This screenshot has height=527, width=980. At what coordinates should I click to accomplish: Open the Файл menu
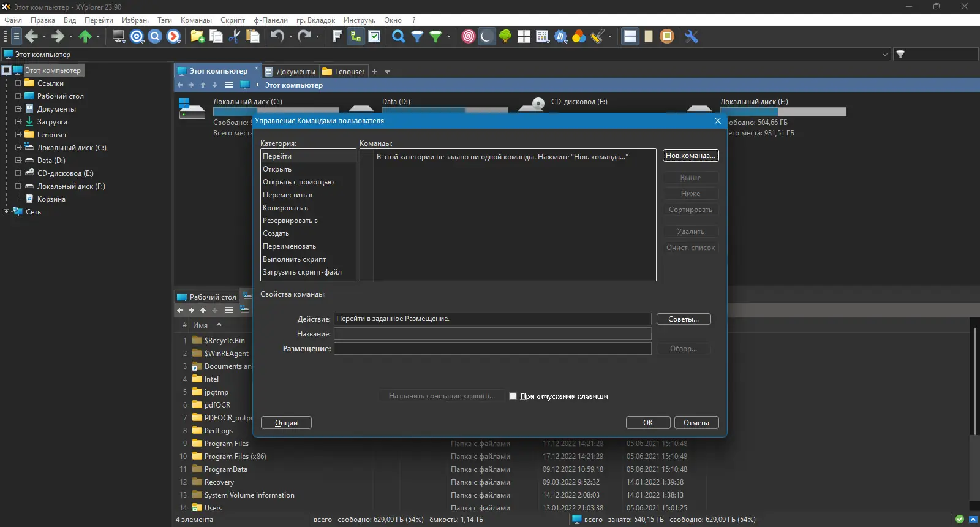coord(13,20)
